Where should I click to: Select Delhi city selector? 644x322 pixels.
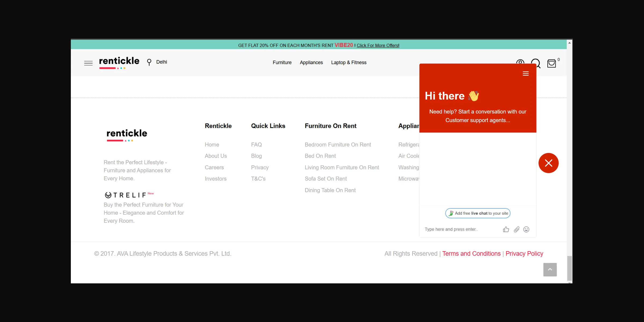[162, 62]
